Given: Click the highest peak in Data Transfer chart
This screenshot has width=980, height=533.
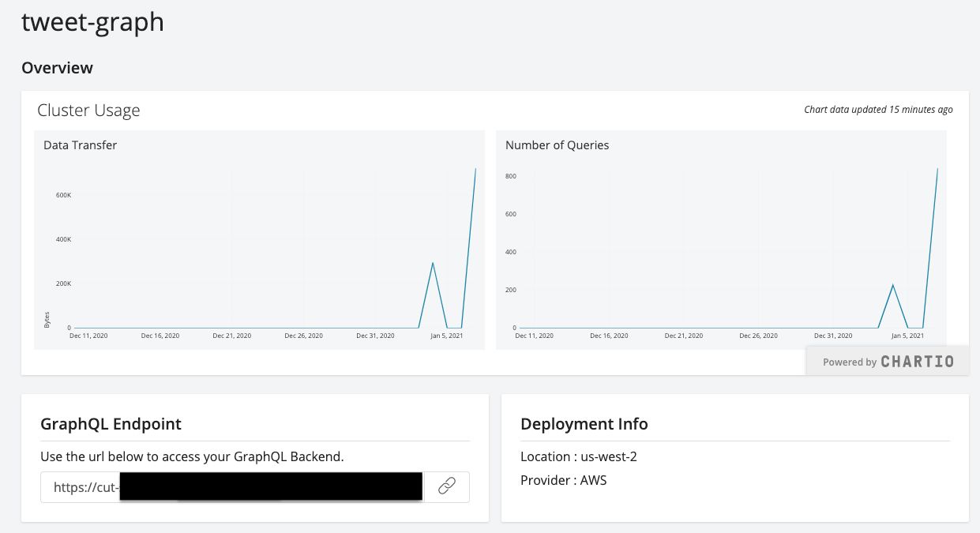Looking at the screenshot, I should tap(475, 169).
